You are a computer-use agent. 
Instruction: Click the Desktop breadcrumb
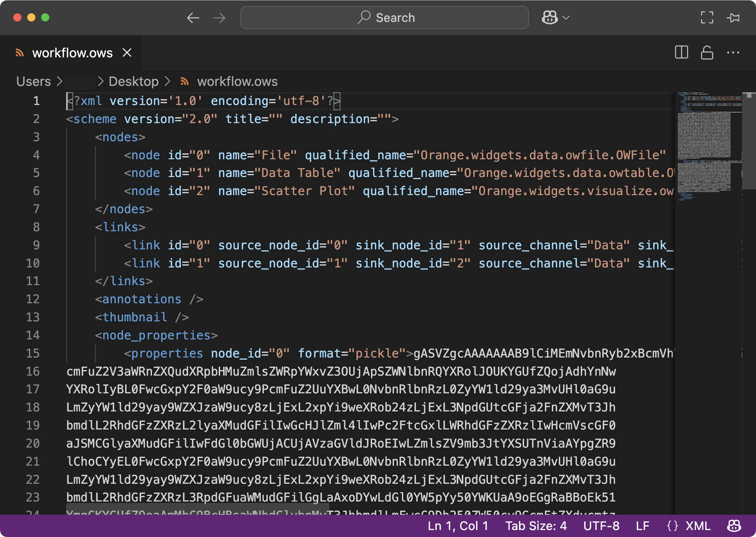(x=134, y=81)
